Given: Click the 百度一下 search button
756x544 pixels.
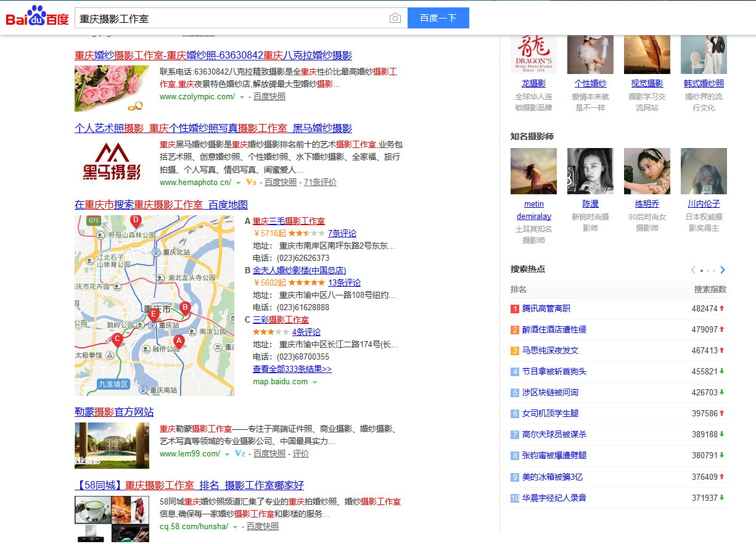Looking at the screenshot, I should pyautogui.click(x=438, y=18).
